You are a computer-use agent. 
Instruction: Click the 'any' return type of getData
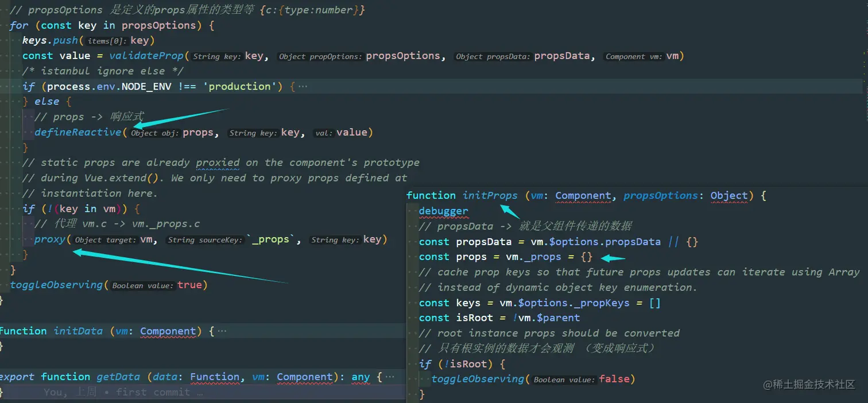click(361, 377)
